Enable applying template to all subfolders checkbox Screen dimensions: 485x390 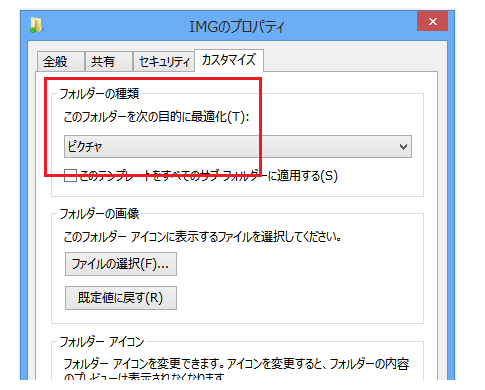(70, 175)
